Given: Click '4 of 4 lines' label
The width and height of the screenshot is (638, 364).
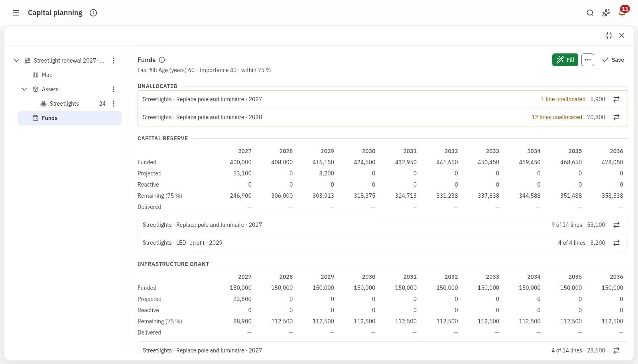Looking at the screenshot, I should coord(572,243).
